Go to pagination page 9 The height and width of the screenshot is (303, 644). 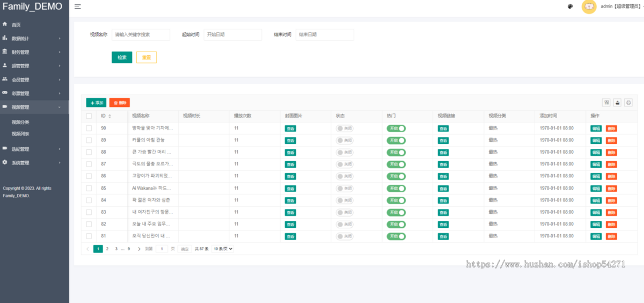click(129, 249)
